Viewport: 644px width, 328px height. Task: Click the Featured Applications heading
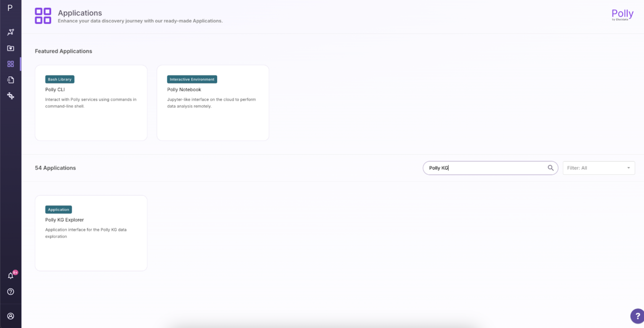point(63,51)
